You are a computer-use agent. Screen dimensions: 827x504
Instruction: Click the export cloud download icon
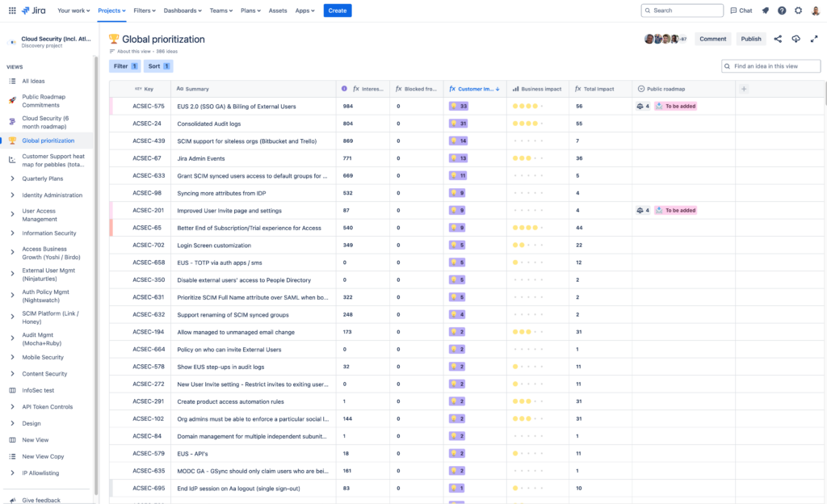pos(796,39)
